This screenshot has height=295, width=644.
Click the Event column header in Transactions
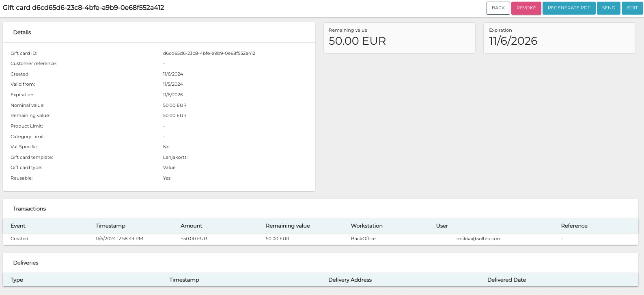pyautogui.click(x=18, y=226)
